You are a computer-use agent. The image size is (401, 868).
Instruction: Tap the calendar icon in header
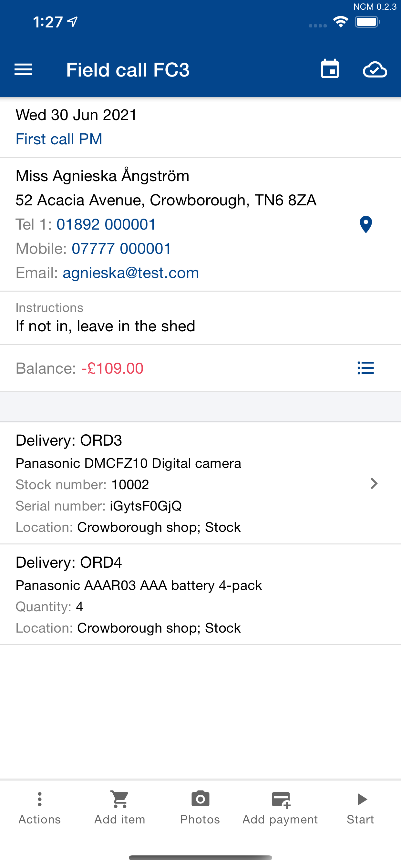(330, 69)
